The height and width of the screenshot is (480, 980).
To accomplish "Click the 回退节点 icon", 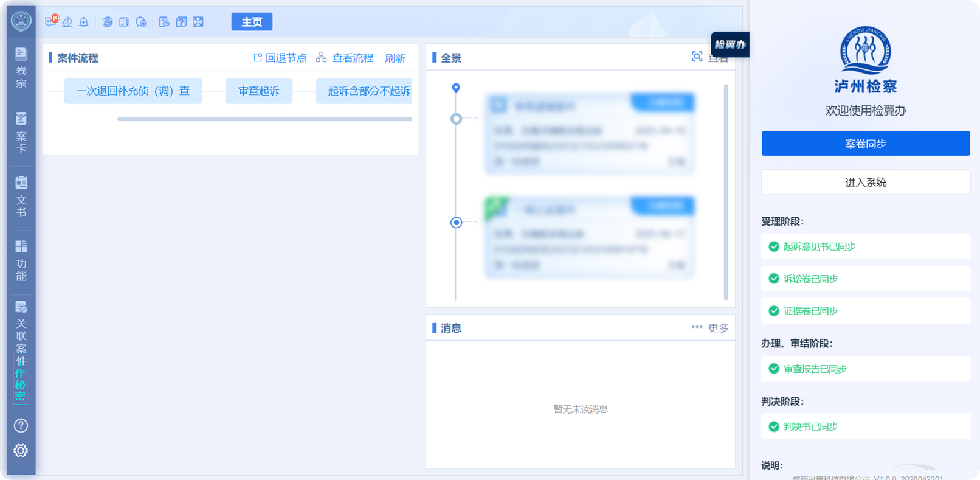I will [258, 58].
